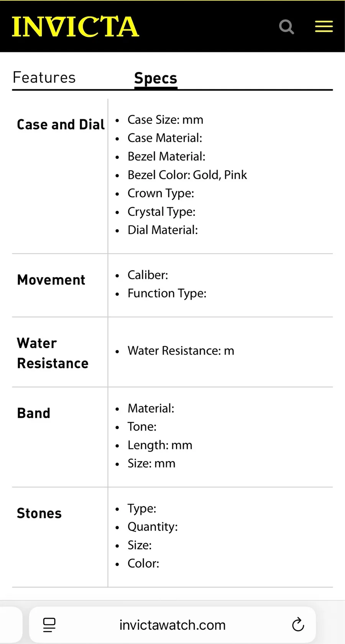Click the Water Resistance heading
345x644 pixels.
point(53,353)
